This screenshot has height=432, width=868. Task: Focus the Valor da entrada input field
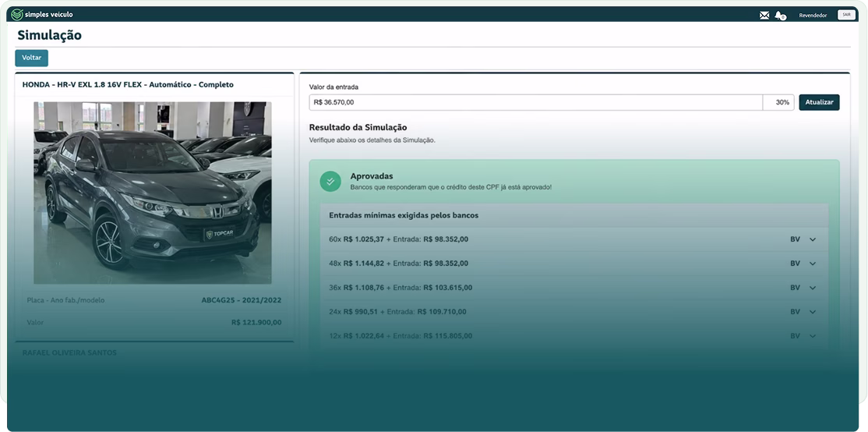click(536, 102)
